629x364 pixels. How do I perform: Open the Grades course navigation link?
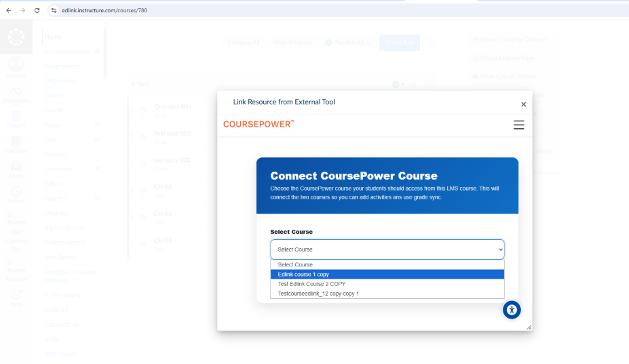pyautogui.click(x=54, y=96)
